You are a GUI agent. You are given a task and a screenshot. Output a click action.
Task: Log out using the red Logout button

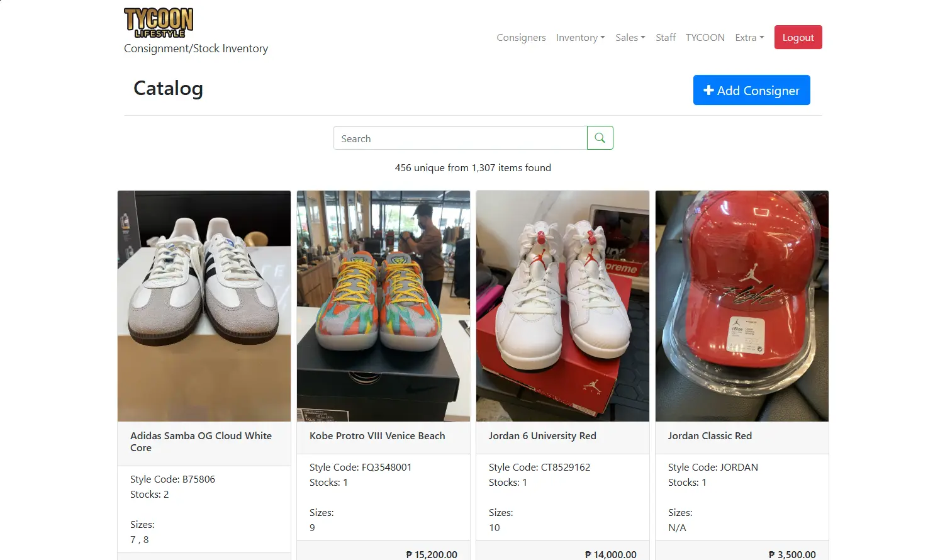pyautogui.click(x=798, y=38)
